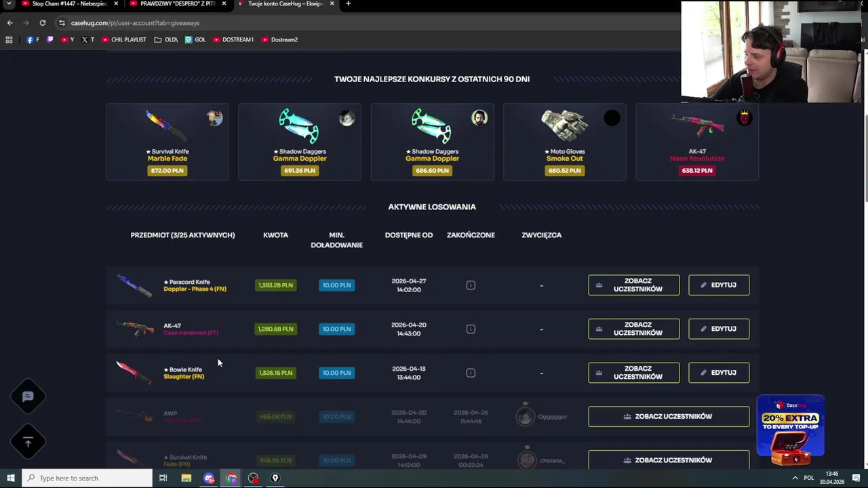This screenshot has height=488, width=868.
Task: Open the GOL bookmark
Action: [x=195, y=39]
